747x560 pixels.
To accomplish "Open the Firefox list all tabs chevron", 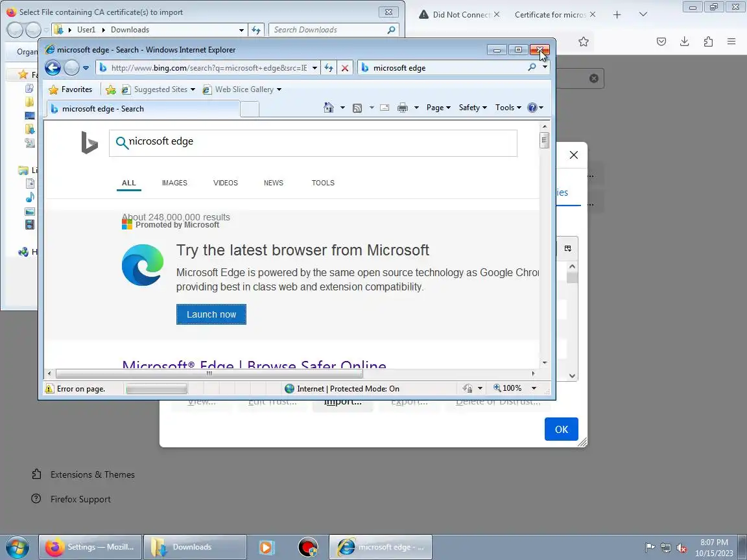I will point(643,14).
